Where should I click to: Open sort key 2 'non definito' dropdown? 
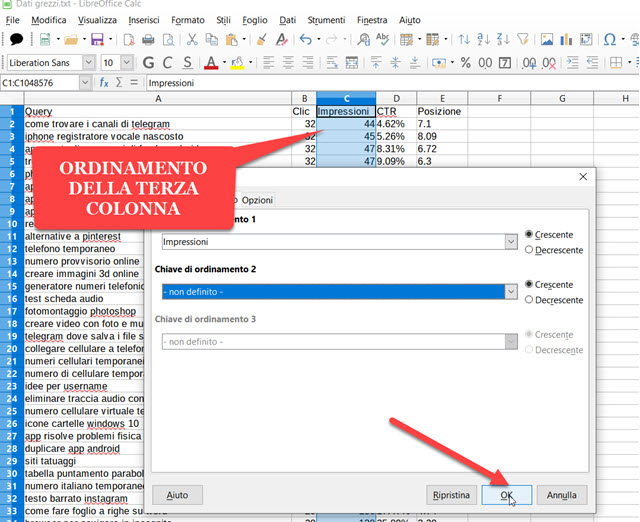pyautogui.click(x=511, y=292)
